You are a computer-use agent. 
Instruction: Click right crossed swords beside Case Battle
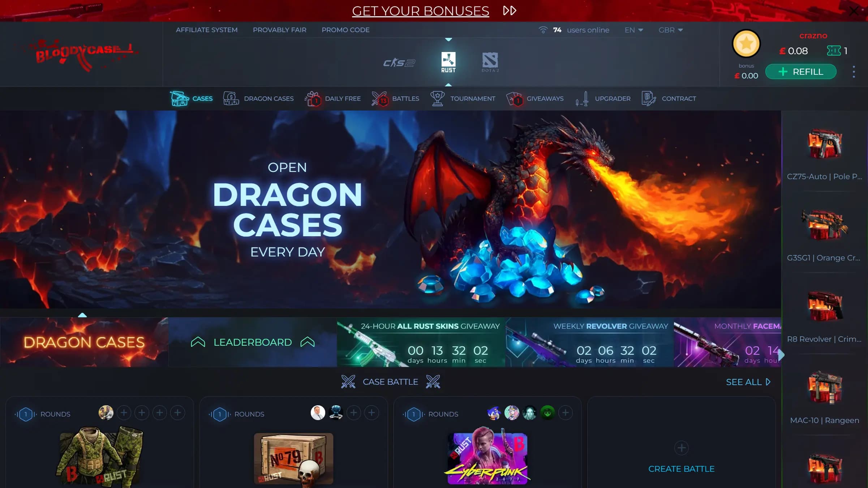click(x=433, y=382)
